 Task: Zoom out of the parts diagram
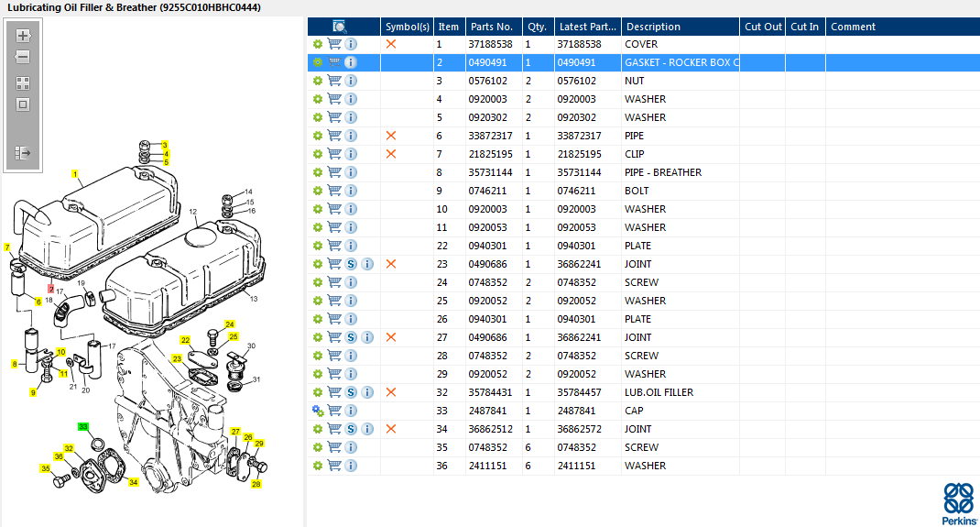(23, 57)
